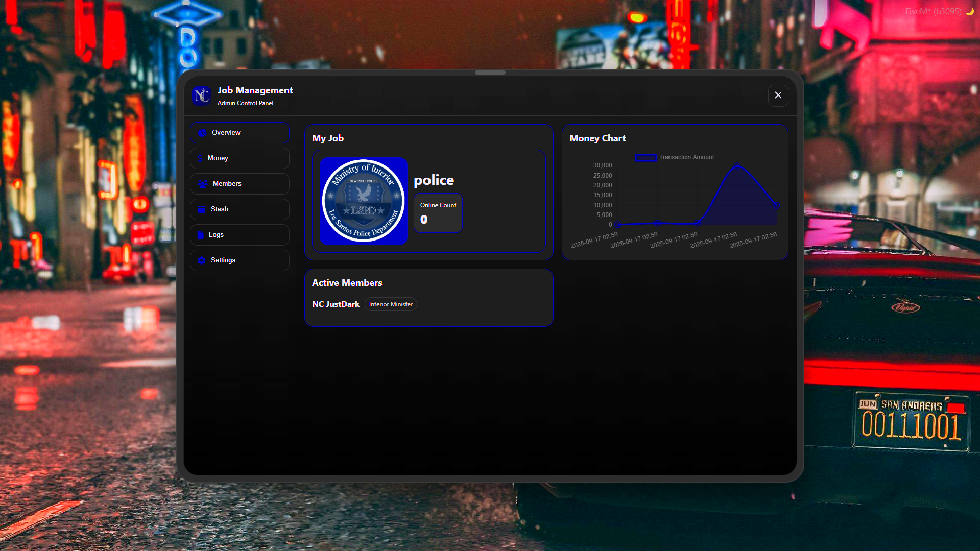Click the police job name text

(x=434, y=180)
